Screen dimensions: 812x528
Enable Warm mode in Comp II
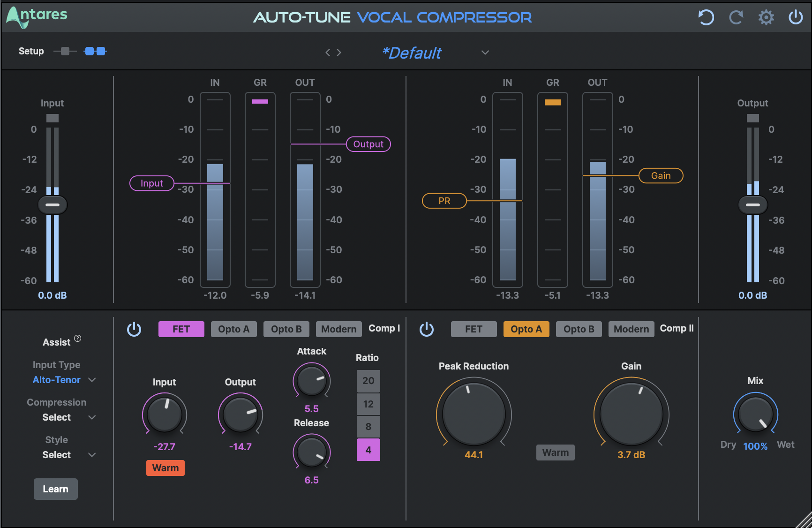point(555,452)
